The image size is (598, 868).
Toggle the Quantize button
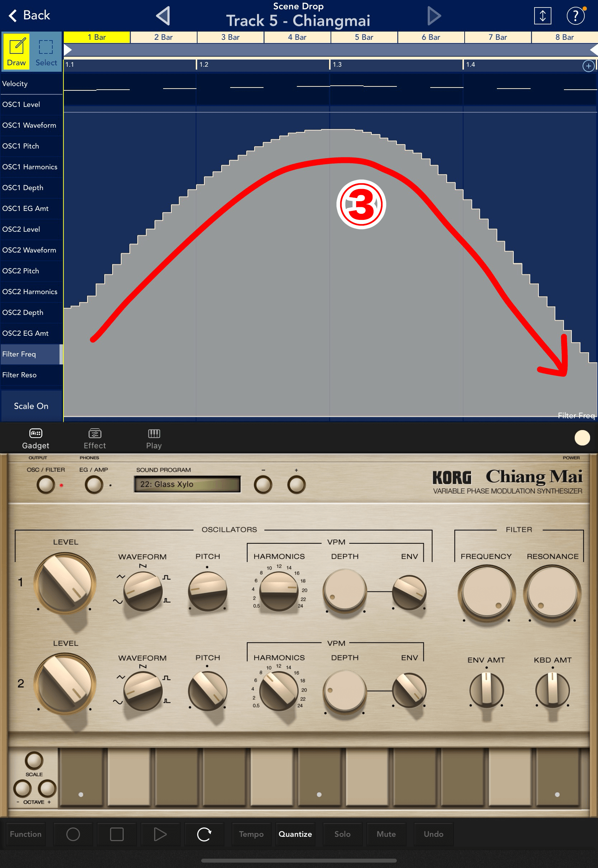(x=295, y=834)
